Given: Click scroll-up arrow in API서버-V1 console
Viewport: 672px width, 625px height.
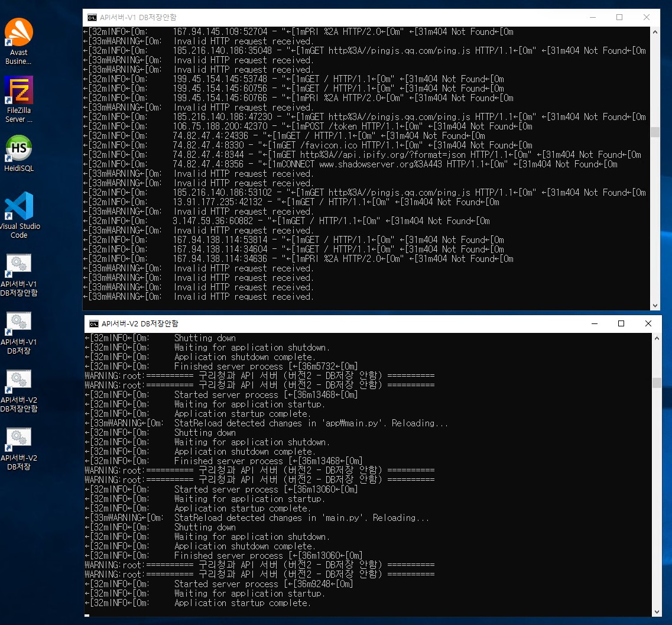Looking at the screenshot, I should coord(655,31).
